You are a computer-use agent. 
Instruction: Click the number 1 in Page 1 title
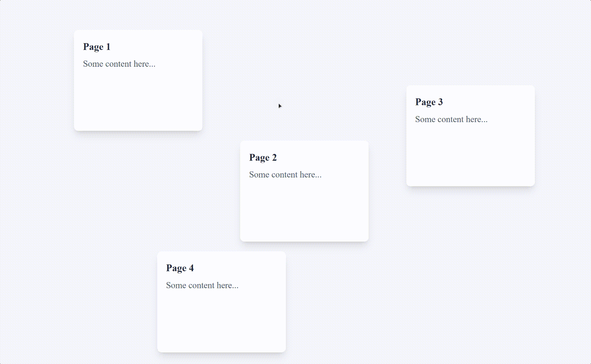pyautogui.click(x=108, y=47)
